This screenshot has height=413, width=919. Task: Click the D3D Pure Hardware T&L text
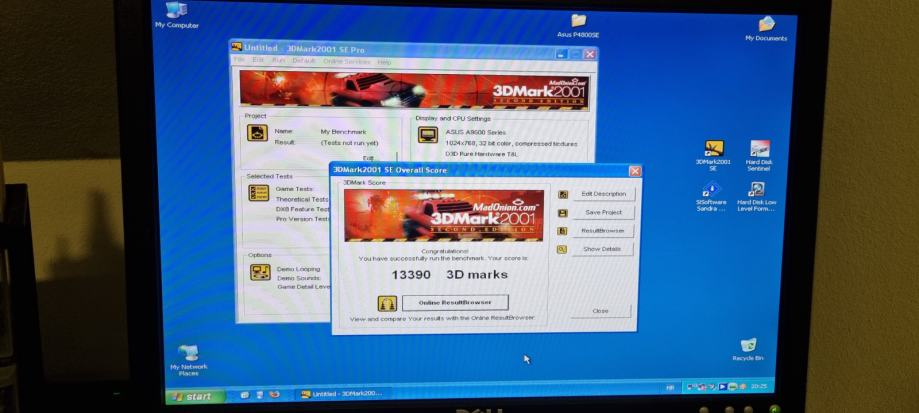(x=484, y=154)
